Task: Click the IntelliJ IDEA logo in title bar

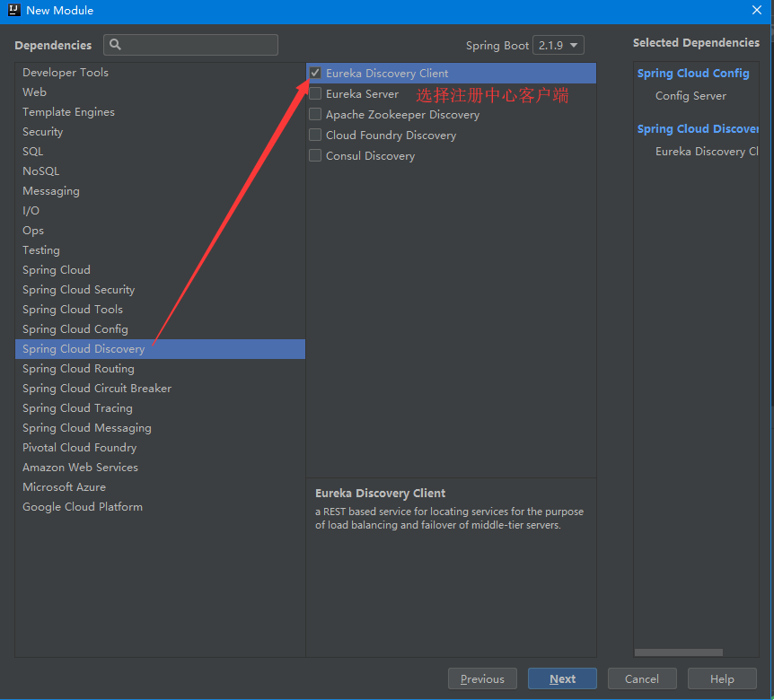Action: [x=13, y=10]
